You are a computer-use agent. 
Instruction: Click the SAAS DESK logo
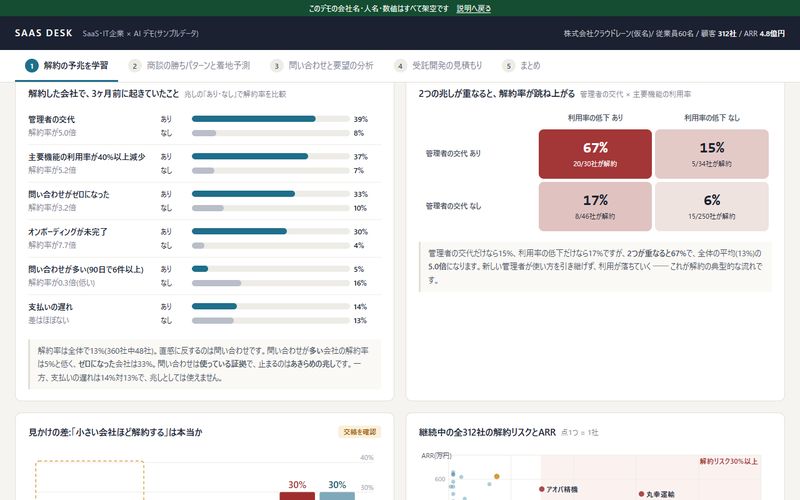coord(43,33)
